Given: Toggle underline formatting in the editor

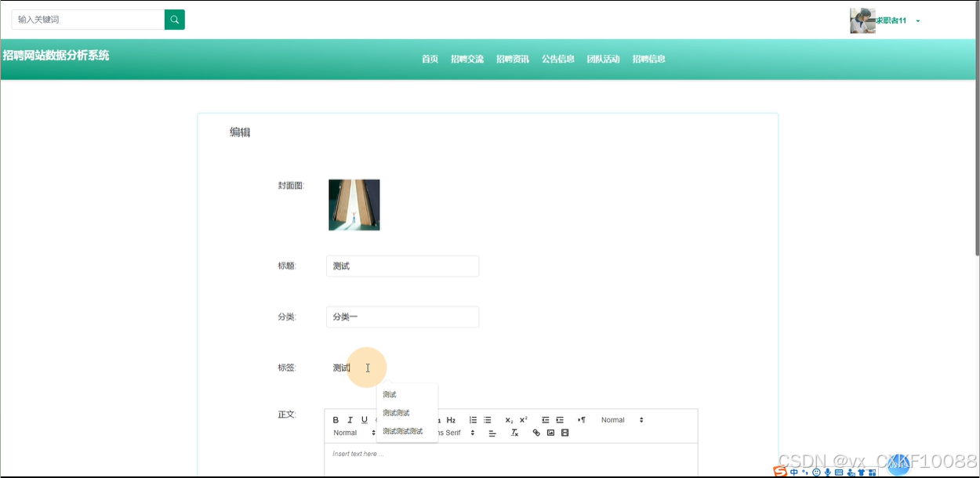Looking at the screenshot, I should coord(365,420).
